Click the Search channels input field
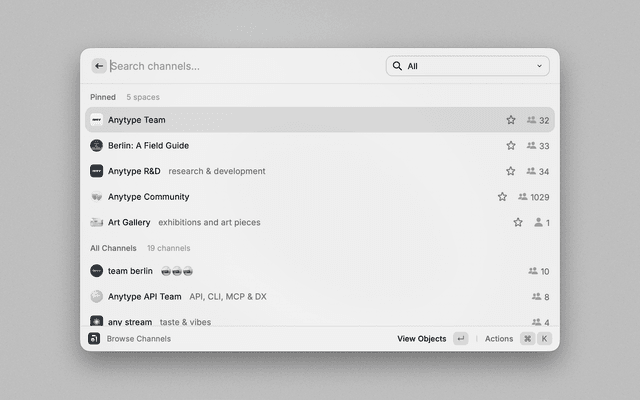The width and height of the screenshot is (640, 400). click(x=240, y=66)
